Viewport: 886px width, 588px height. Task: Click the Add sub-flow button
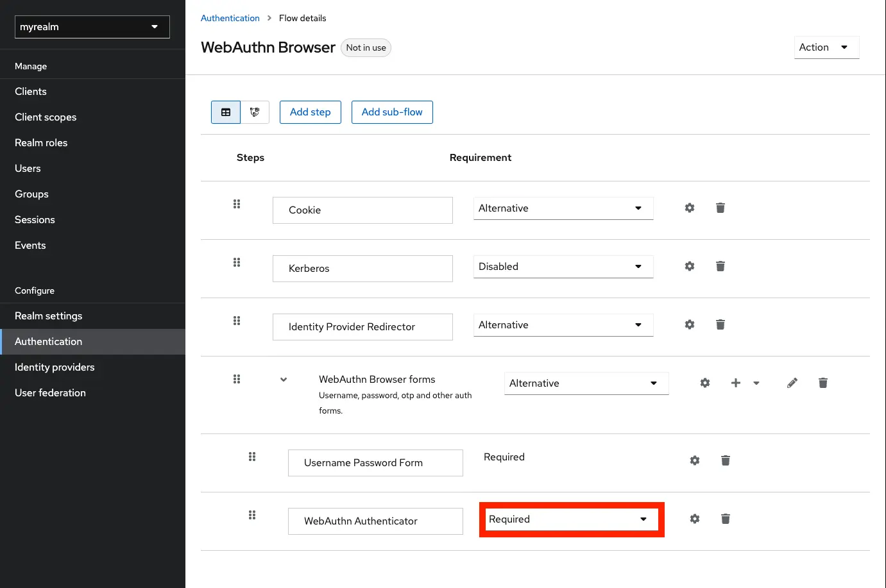point(392,112)
